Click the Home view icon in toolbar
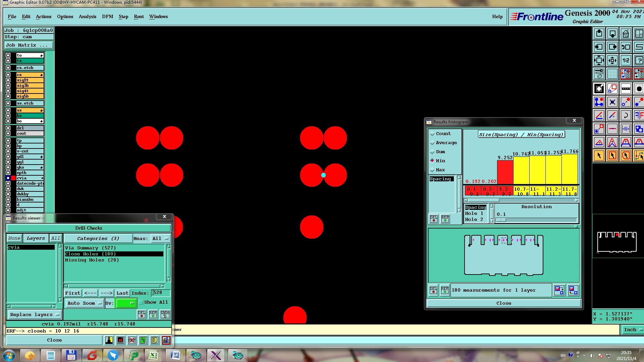Screen dimensions: 644x362 (626, 34)
